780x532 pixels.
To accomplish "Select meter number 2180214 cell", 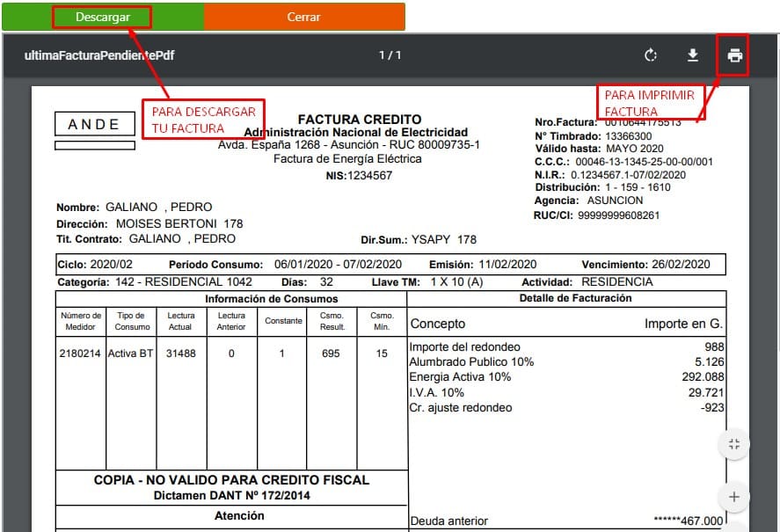I will click(x=80, y=353).
